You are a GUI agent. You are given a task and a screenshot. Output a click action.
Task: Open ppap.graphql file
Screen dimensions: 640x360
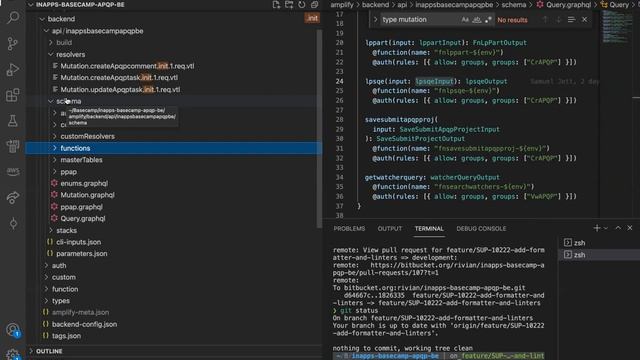[174, 207]
